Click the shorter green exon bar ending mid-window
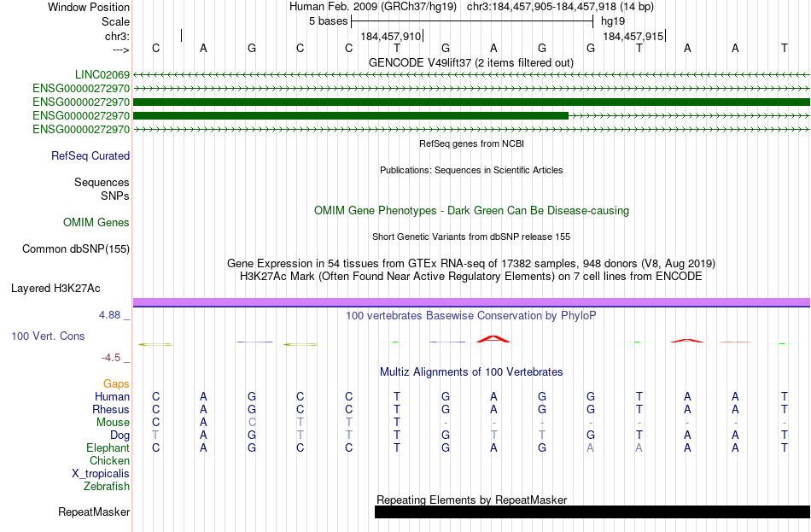Viewport: 811px width, 532px height. pyautogui.click(x=351, y=116)
